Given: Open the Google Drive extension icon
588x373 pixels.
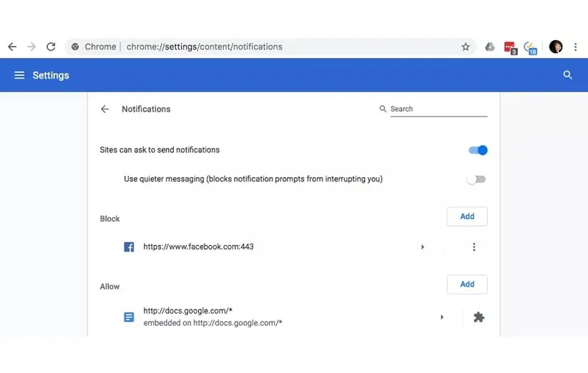Looking at the screenshot, I should point(490,47).
